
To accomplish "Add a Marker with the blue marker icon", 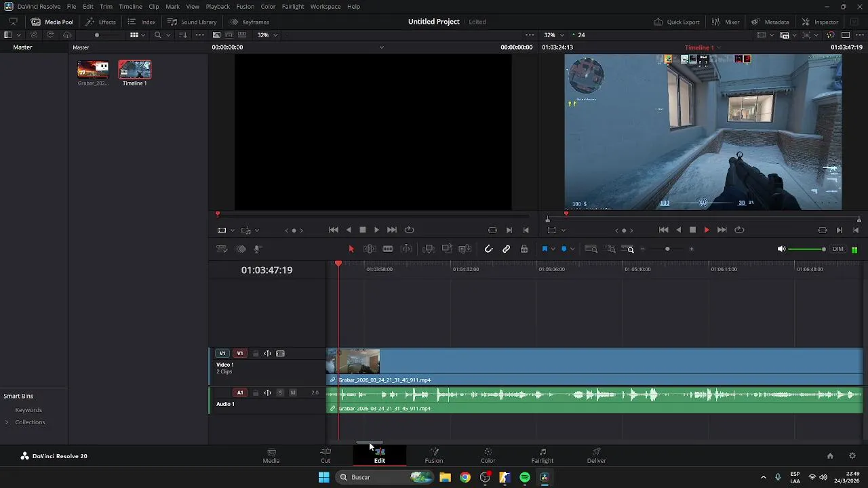I will click(x=564, y=249).
